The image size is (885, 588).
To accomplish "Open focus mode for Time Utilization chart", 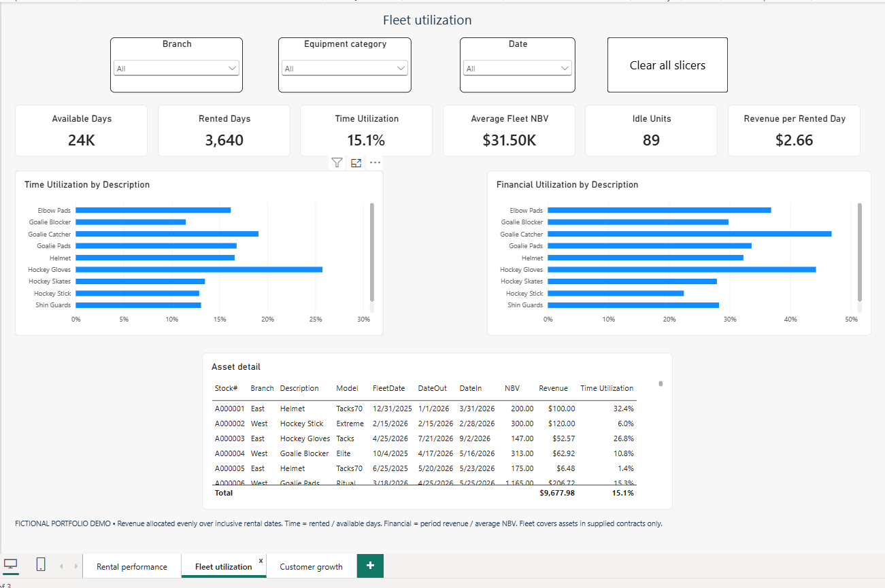I will pyautogui.click(x=356, y=162).
